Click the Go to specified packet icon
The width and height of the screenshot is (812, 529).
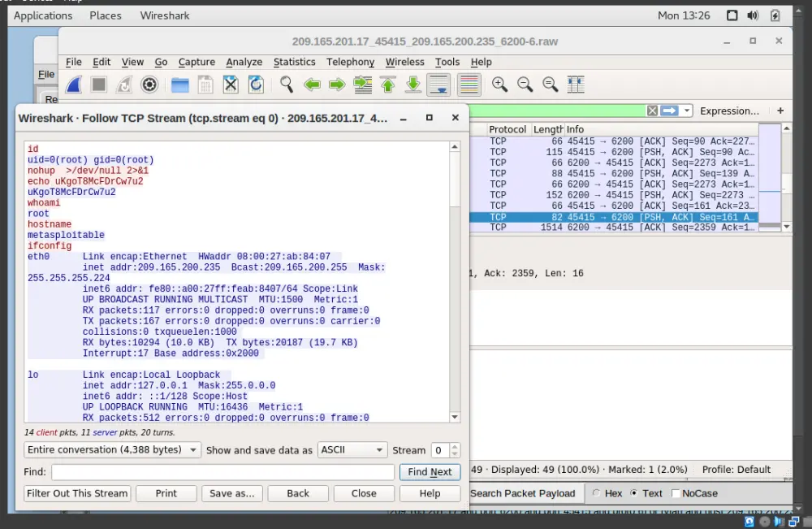coord(362,84)
